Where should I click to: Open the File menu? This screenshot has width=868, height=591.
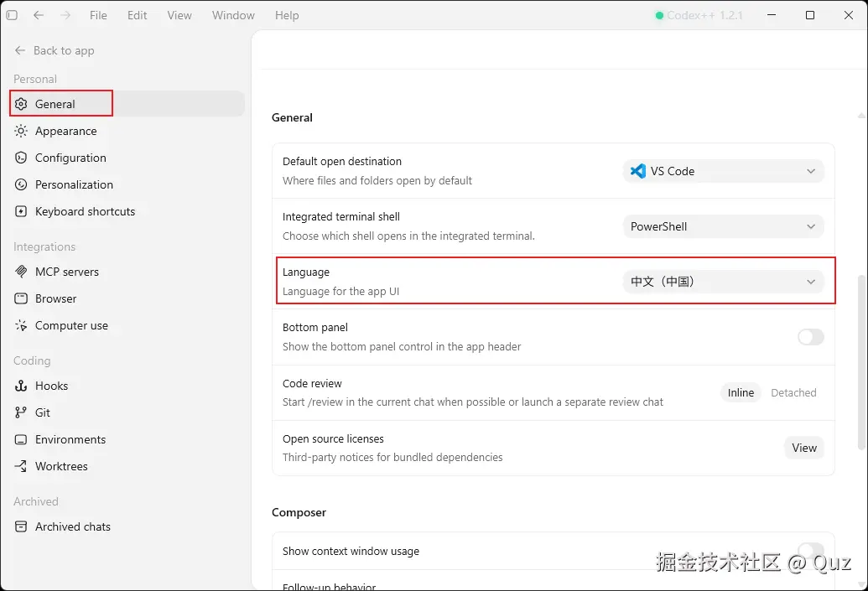(x=98, y=15)
